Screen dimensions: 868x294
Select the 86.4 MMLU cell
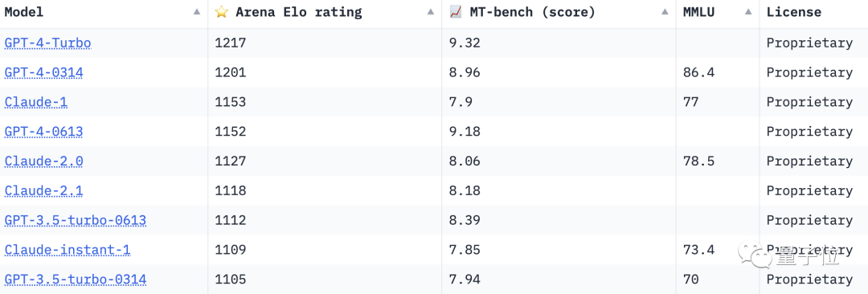[718, 72]
